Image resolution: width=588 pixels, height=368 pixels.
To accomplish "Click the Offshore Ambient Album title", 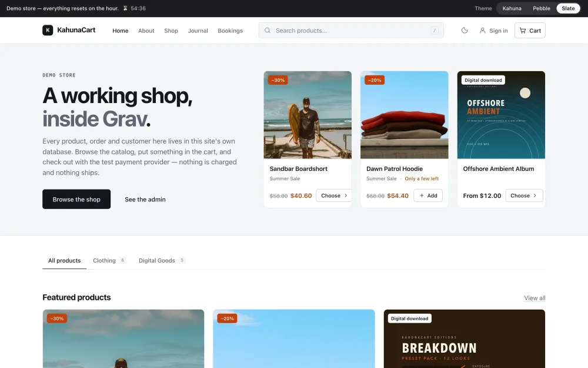I will (499, 169).
